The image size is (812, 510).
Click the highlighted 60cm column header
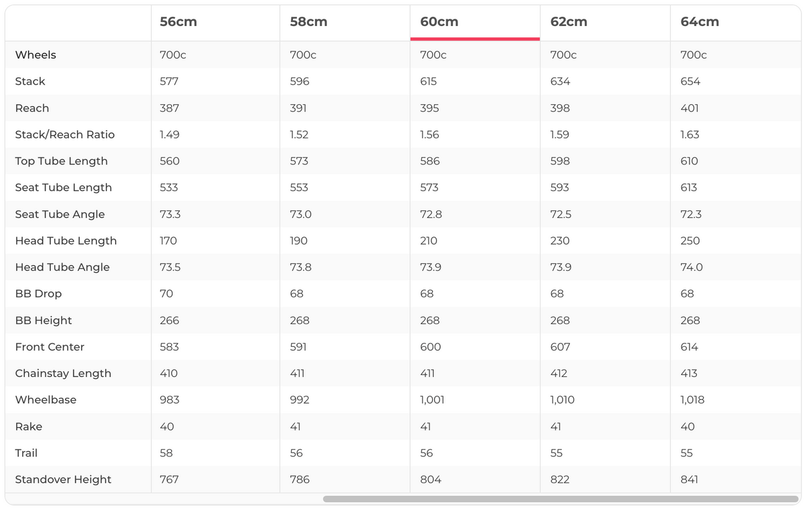(x=439, y=22)
